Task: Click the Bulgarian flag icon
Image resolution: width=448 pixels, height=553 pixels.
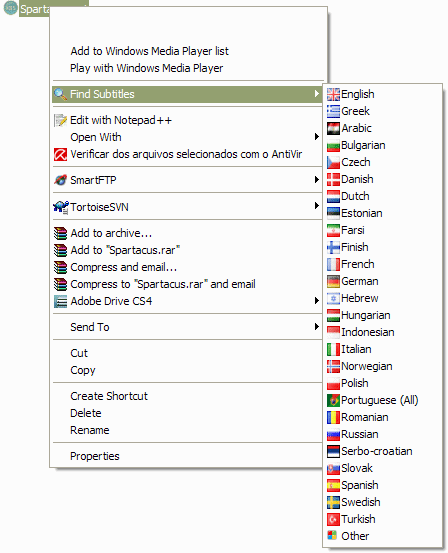Action: (333, 145)
